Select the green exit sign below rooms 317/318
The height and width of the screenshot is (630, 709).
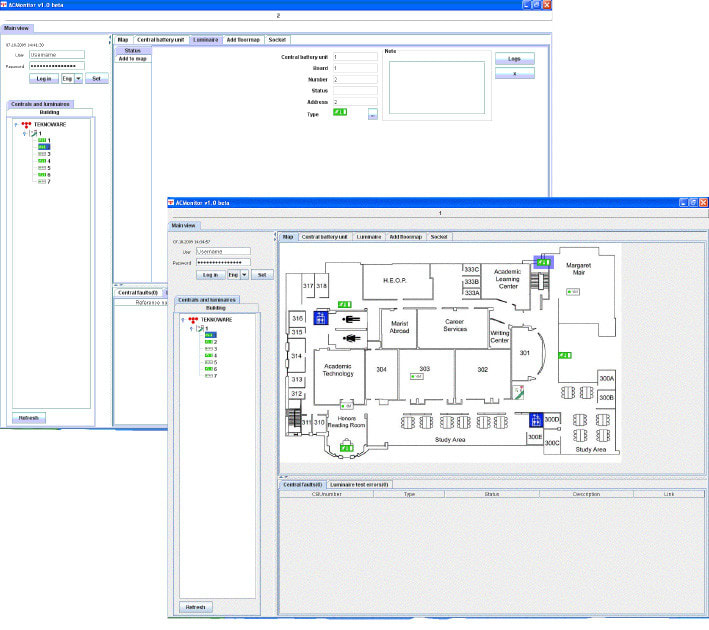pos(344,302)
